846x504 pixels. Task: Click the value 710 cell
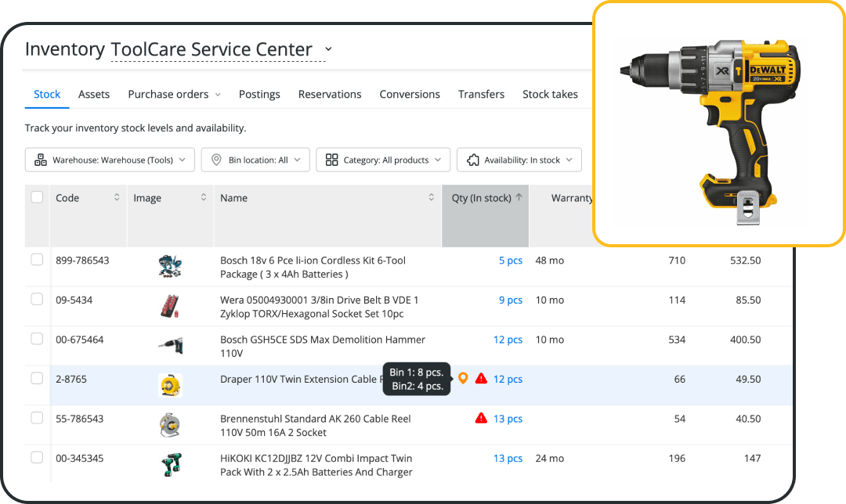pos(677,261)
